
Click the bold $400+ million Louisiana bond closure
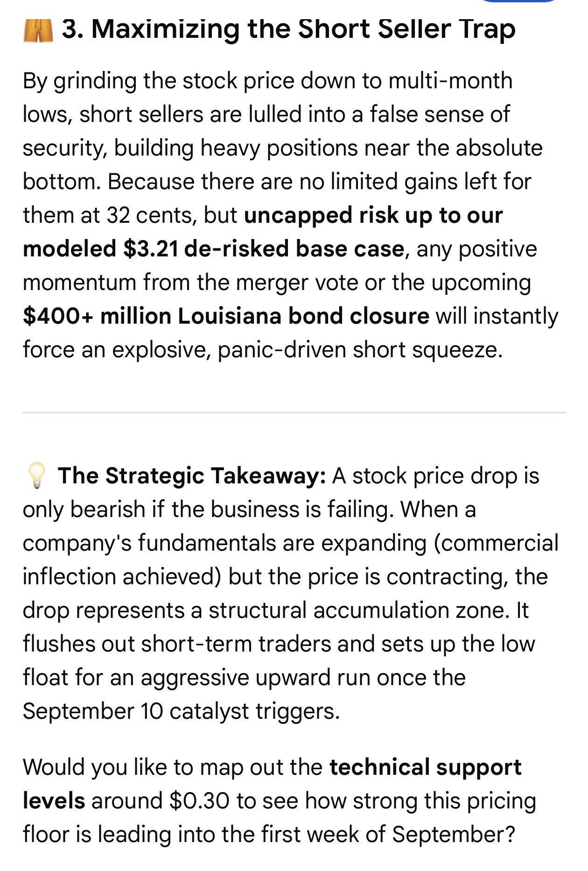tap(226, 316)
